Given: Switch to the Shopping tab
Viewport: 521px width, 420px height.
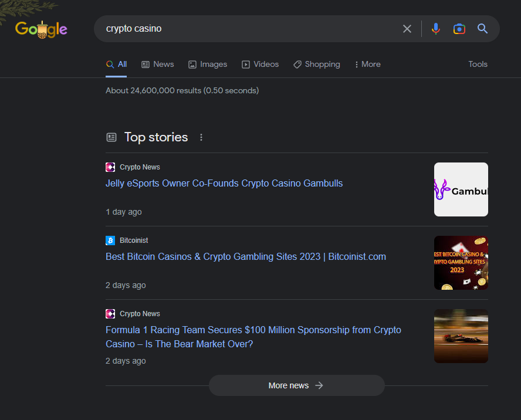Looking at the screenshot, I should [x=317, y=65].
